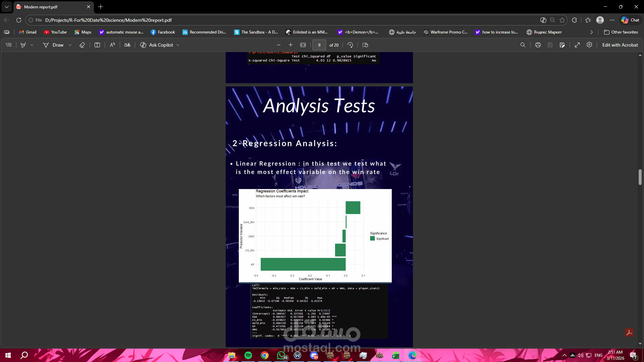Rotate the PDF page
Screen dimensions: 644x362
coord(350,45)
